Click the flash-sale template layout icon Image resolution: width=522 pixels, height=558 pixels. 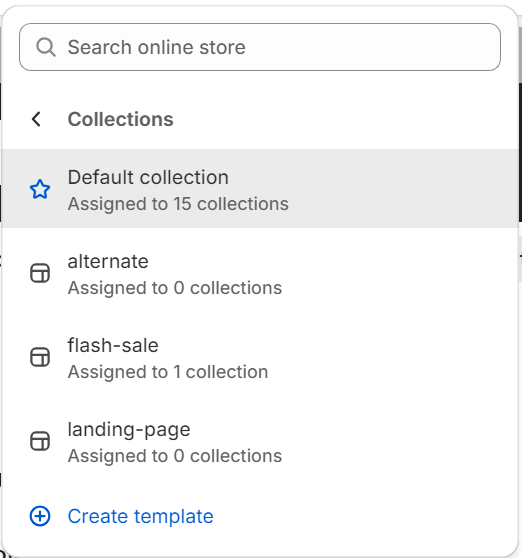[40, 357]
